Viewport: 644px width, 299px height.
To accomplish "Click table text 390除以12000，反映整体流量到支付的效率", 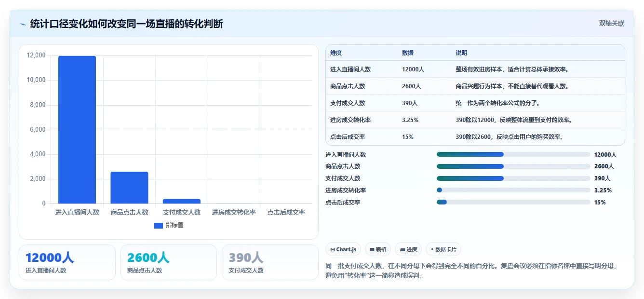I will click(515, 120).
